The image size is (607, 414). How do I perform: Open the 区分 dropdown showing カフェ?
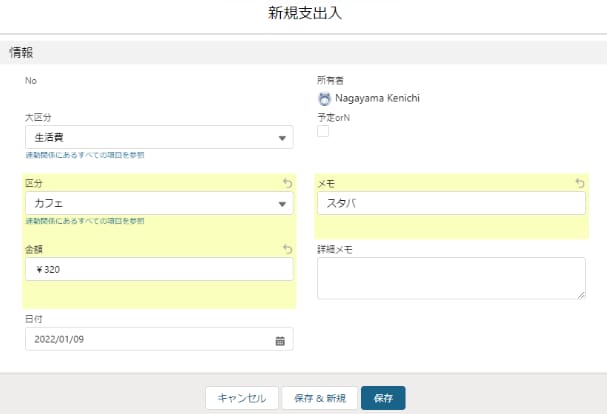(x=159, y=203)
